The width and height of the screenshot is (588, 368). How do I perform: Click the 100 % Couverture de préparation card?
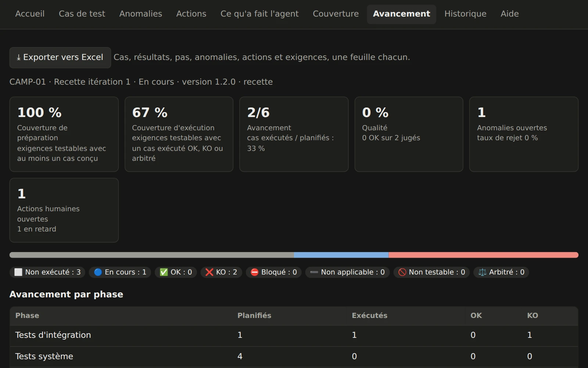point(64,134)
